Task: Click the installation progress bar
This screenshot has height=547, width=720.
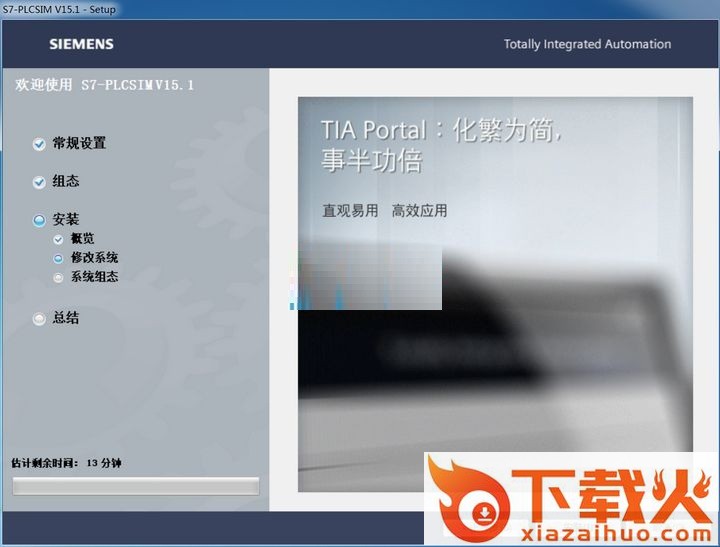Action: [136, 486]
